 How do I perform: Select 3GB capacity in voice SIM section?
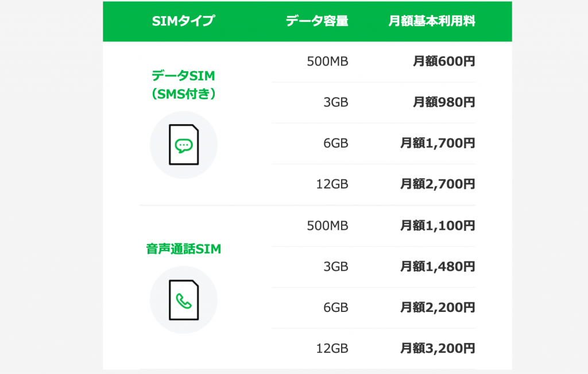point(335,267)
